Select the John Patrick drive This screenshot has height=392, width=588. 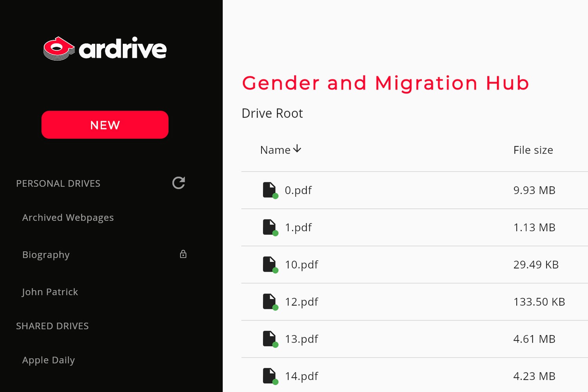pyautogui.click(x=50, y=292)
